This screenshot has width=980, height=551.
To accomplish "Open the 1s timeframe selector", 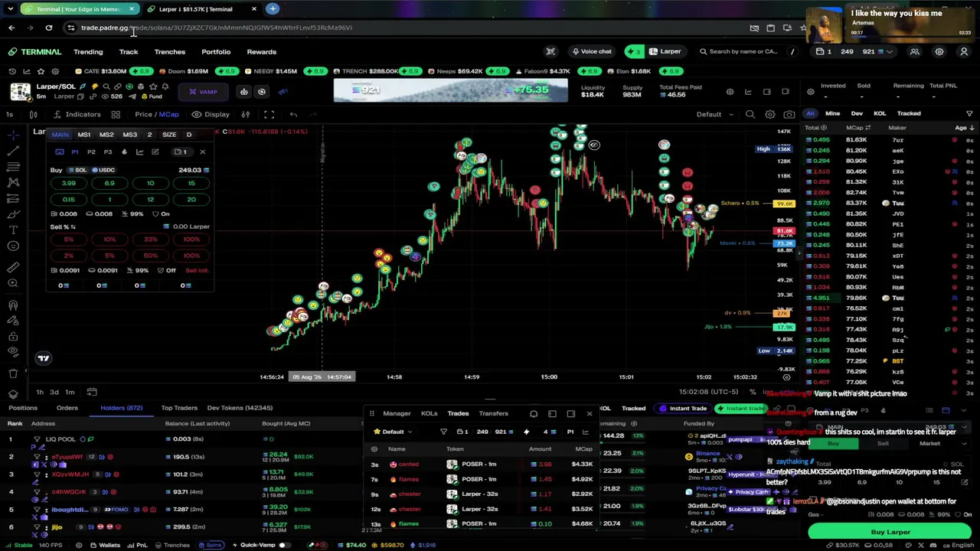I will 9,114.
